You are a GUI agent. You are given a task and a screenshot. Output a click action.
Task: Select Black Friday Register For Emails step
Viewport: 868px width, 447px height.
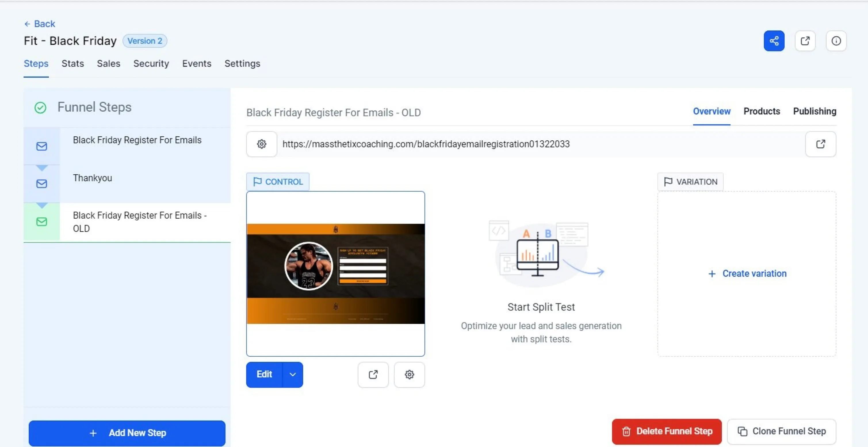127,146
